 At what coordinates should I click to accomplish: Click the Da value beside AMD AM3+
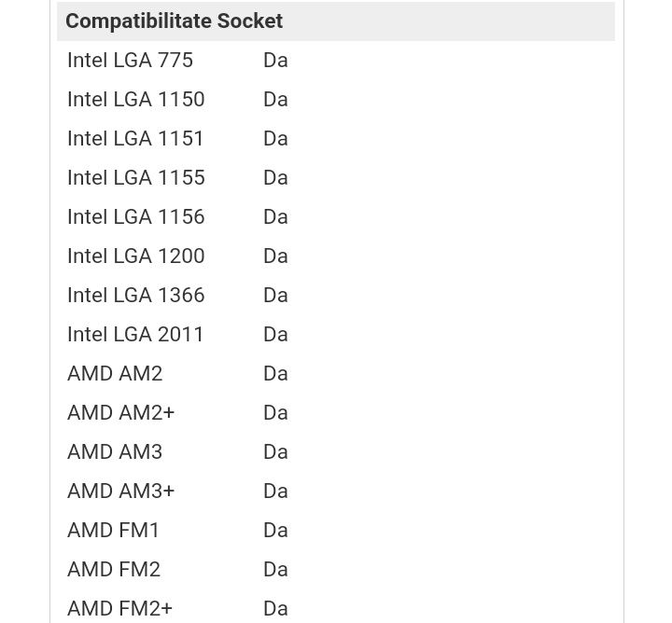coord(275,491)
